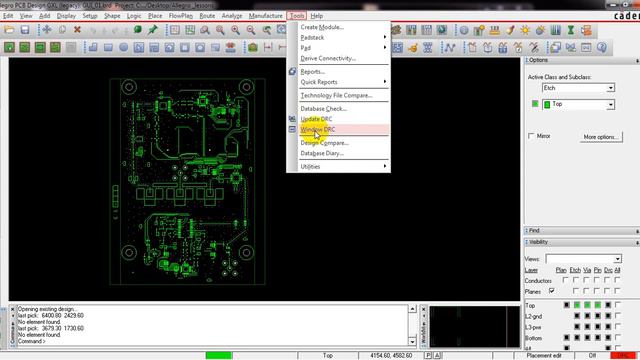Screen dimensions: 640x360
Task: Collapse the Visibility panel header
Action: point(582,242)
